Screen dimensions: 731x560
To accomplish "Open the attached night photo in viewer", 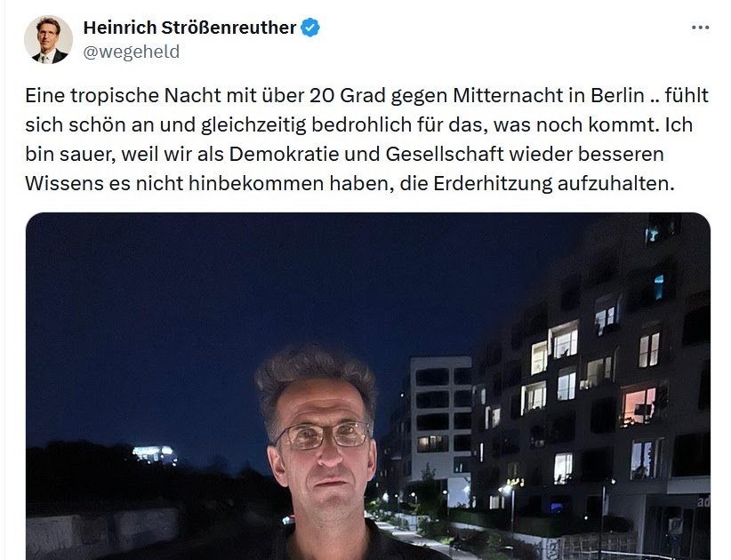I will (x=368, y=387).
